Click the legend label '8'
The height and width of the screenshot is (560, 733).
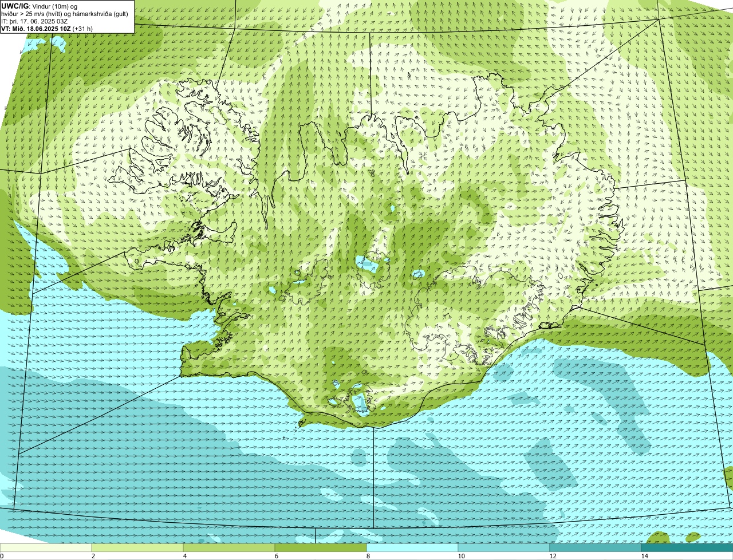[x=368, y=556]
